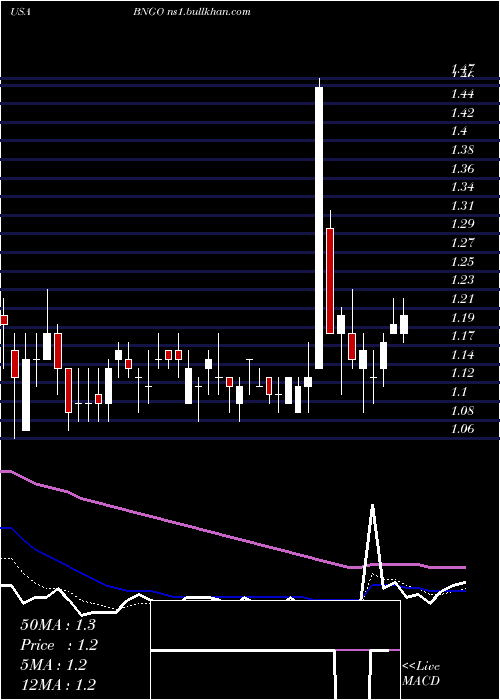This screenshot has width=500, height=700.
Task: Click the large red candlestick after the spike
Action: (x=330, y=281)
